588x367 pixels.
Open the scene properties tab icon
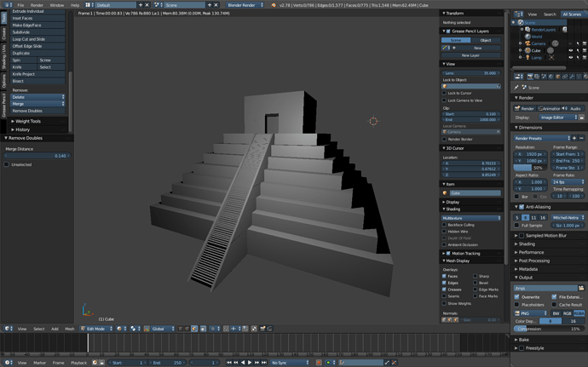(x=544, y=77)
